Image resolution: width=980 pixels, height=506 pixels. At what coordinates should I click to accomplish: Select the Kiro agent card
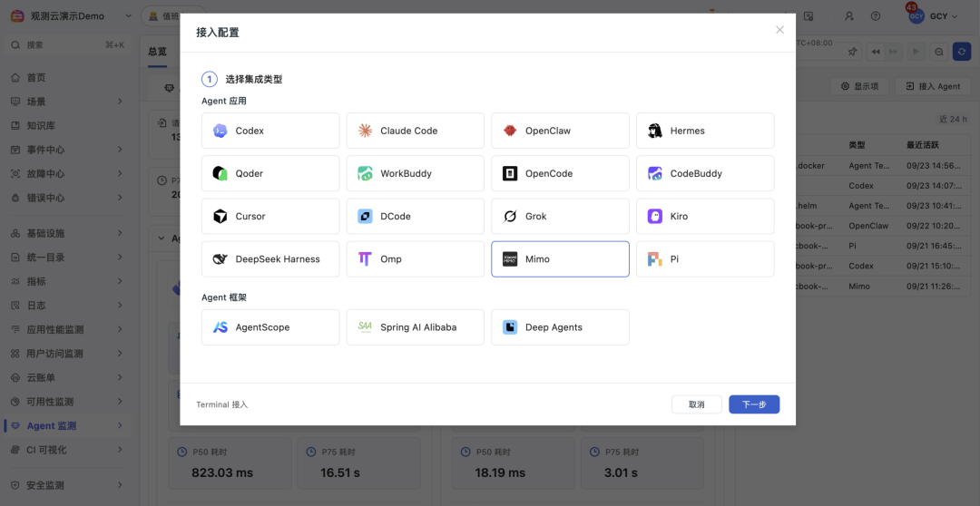[x=705, y=216]
